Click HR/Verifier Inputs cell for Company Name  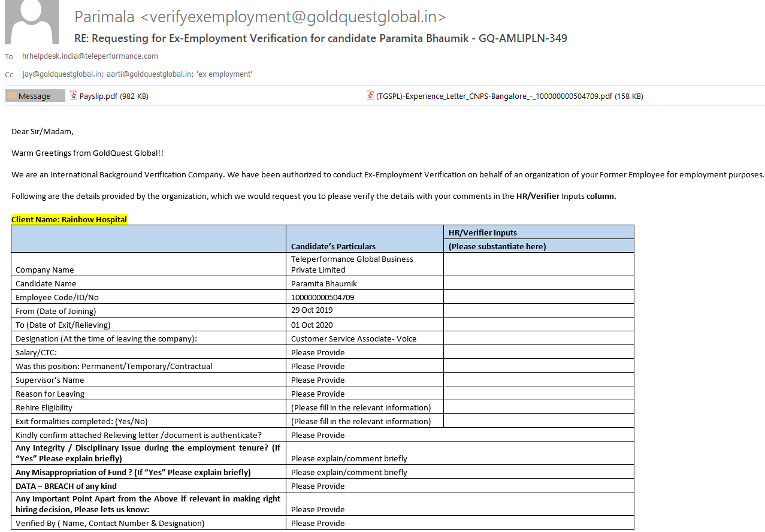(x=538, y=264)
